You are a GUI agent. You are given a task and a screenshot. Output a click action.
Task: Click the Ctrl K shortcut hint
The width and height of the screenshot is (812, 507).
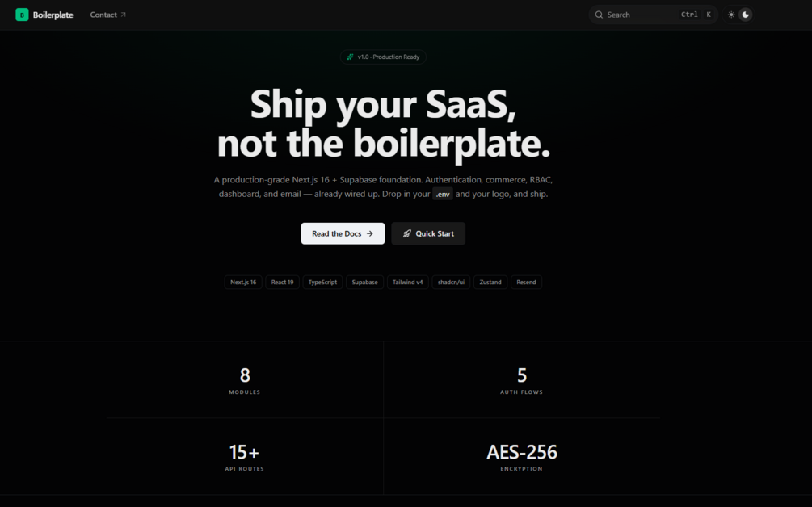(x=696, y=15)
